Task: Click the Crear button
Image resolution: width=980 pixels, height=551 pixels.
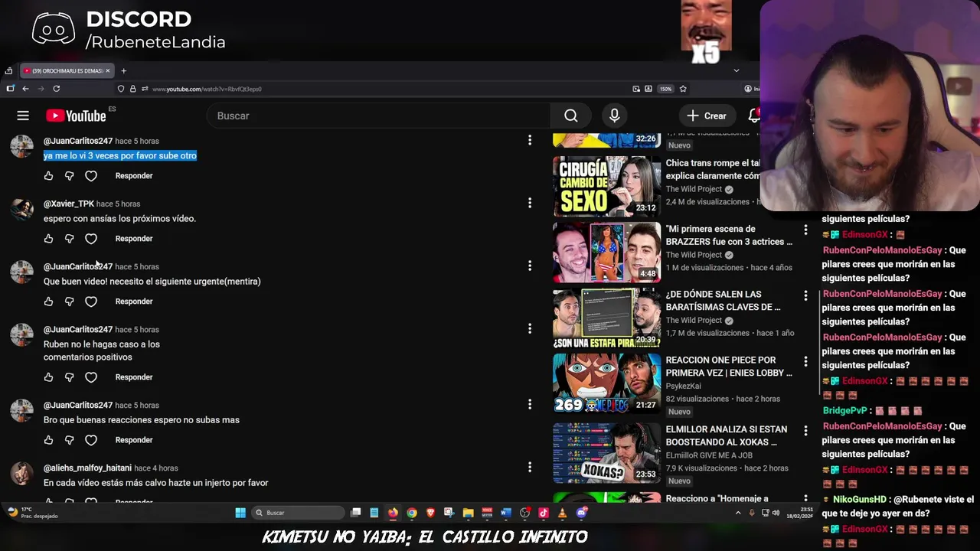Action: tap(706, 116)
